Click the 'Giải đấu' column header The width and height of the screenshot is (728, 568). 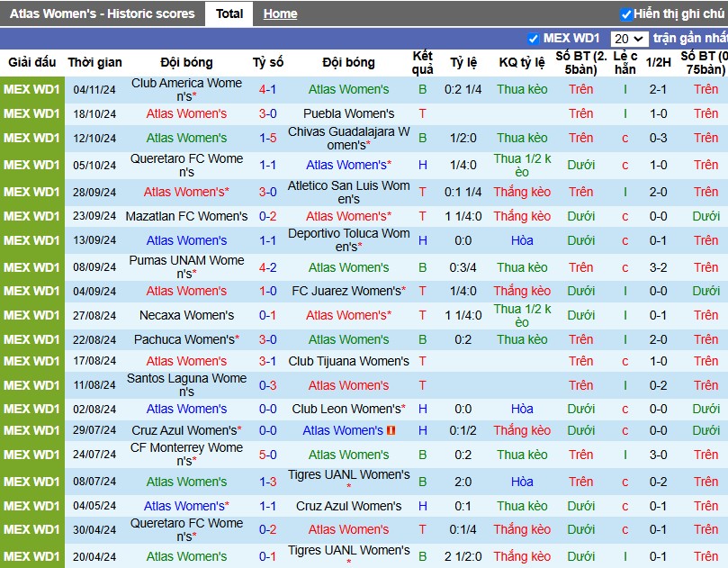click(32, 62)
